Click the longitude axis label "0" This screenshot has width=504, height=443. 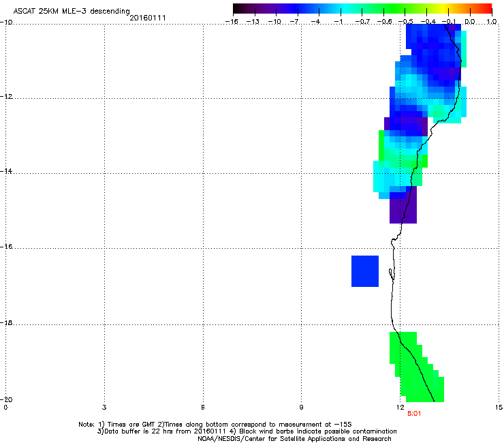pyautogui.click(x=5, y=408)
